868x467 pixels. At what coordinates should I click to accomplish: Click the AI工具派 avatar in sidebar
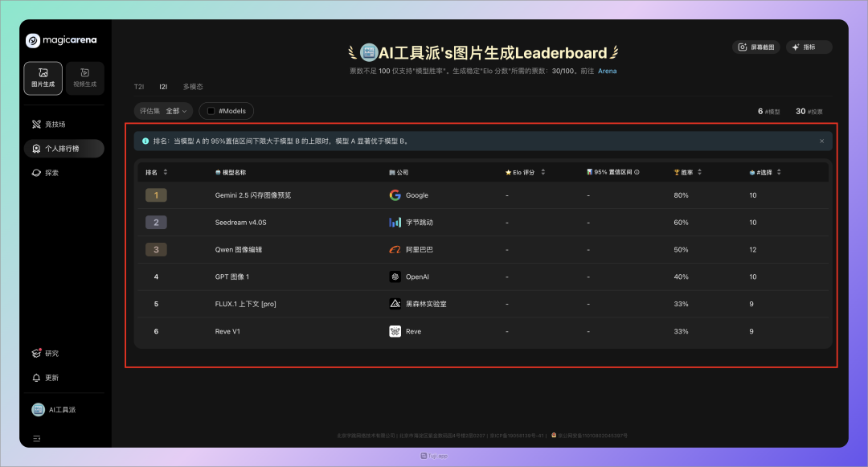[x=39, y=409]
